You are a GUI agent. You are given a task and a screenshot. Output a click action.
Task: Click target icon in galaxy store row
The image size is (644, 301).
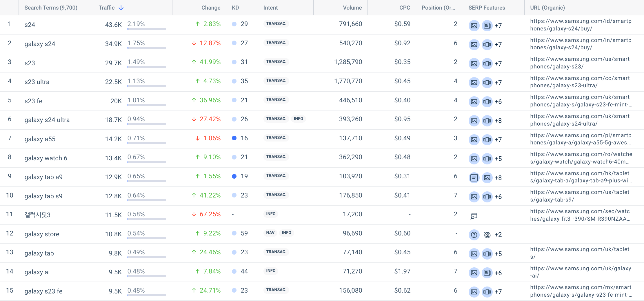(x=487, y=235)
